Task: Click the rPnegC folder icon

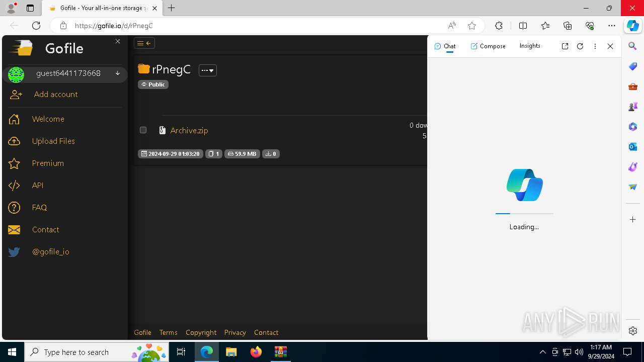Action: (144, 69)
